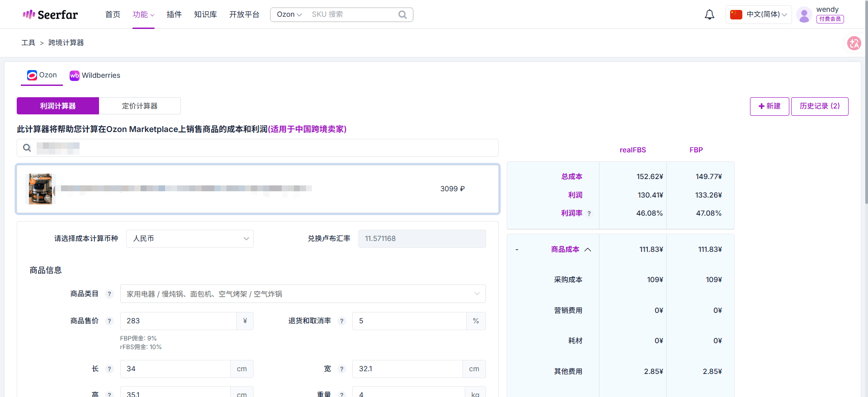This screenshot has width=868, height=397.
Task: Click the 新建 button
Action: pos(769,106)
